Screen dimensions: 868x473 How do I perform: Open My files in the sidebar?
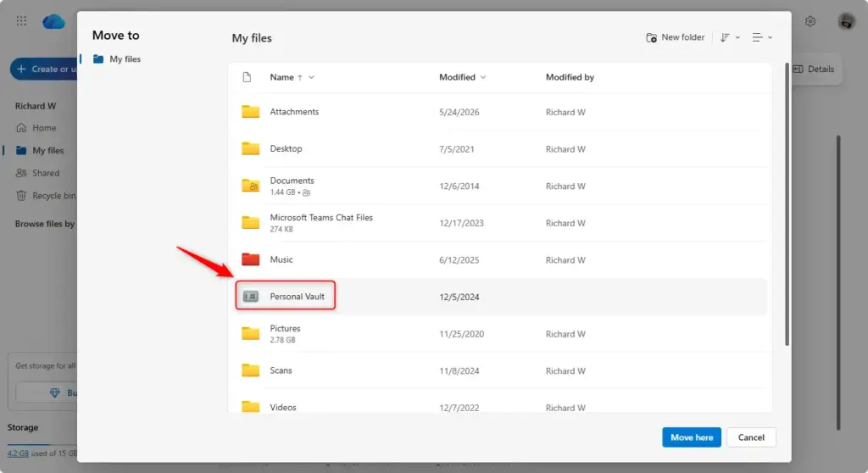click(x=47, y=151)
